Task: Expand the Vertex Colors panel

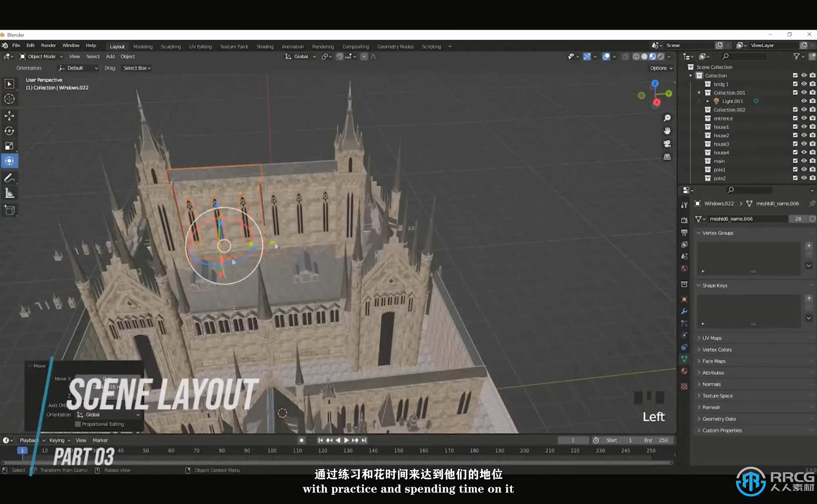Action: (x=716, y=350)
